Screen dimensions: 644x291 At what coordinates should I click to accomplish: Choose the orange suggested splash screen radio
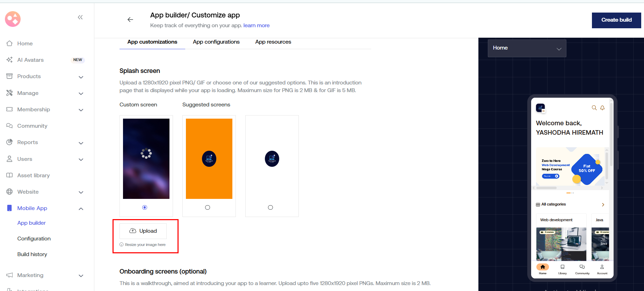coord(208,208)
